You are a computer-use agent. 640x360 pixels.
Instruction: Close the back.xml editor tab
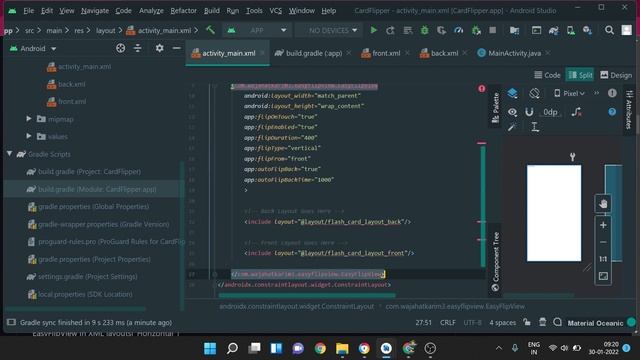click(464, 53)
